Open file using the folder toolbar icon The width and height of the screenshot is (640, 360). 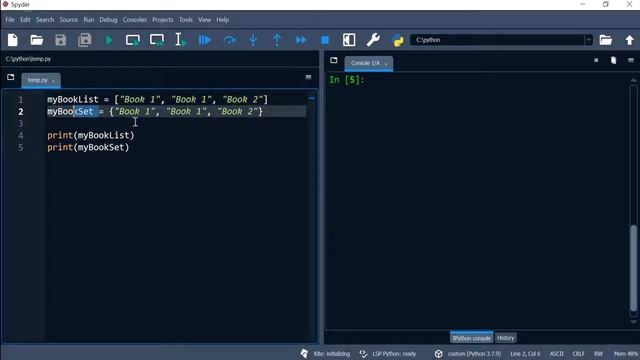(x=37, y=40)
